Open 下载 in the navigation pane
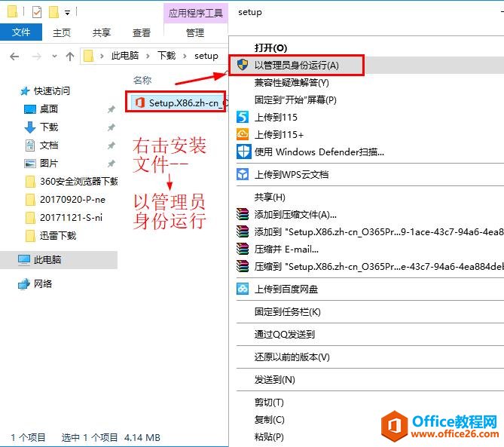The height and width of the screenshot is (447, 504). click(x=49, y=127)
